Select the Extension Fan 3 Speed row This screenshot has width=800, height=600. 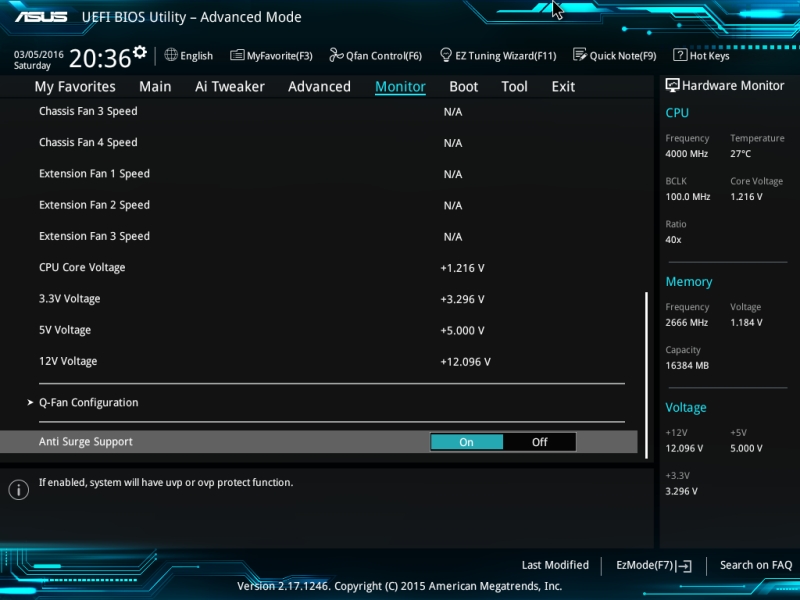(319, 237)
